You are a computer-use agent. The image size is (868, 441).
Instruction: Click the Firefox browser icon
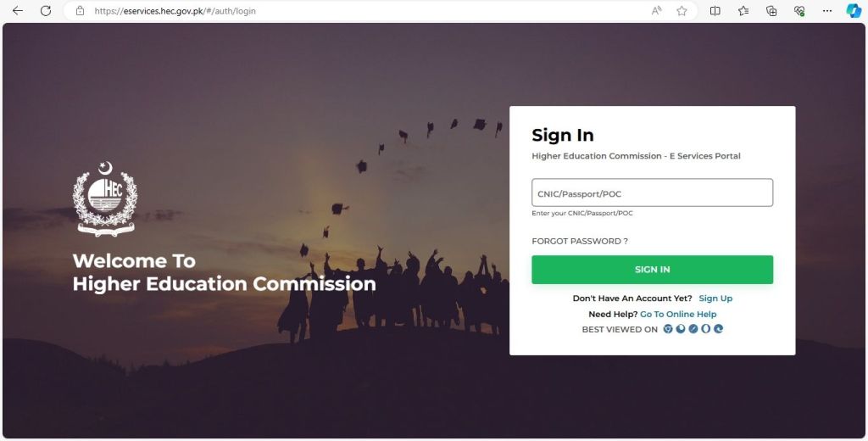click(681, 328)
